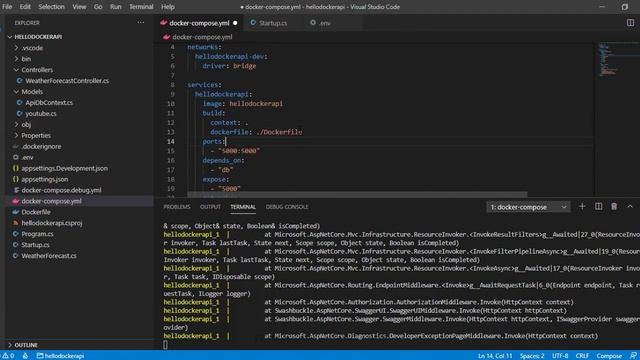Open warnings count in status bar
The width and height of the screenshot is (640, 360).
click(x=8, y=356)
